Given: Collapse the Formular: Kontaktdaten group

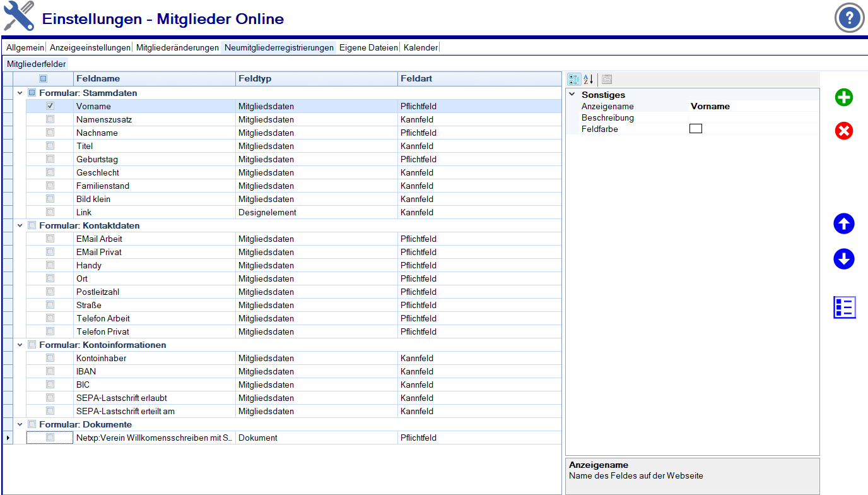Looking at the screenshot, I should click(20, 225).
